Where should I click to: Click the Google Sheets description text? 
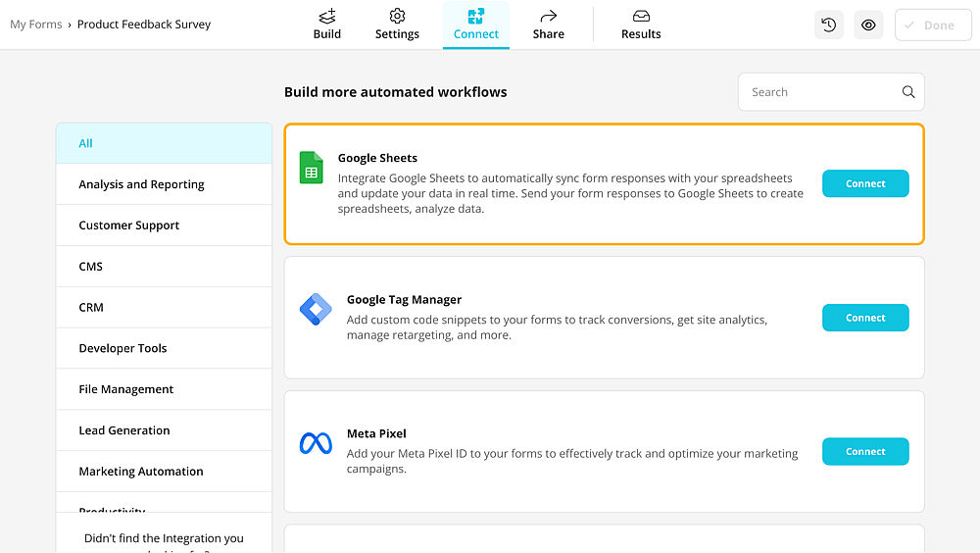click(570, 193)
